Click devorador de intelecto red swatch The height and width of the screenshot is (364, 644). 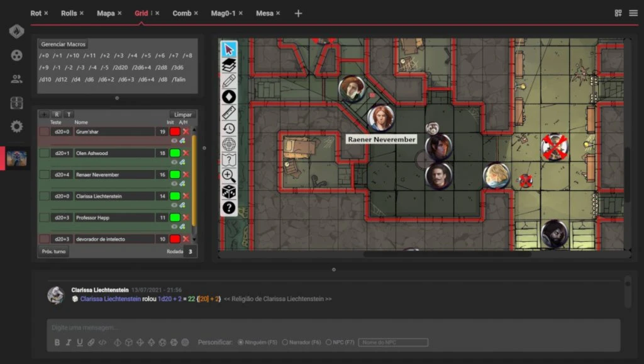(175, 239)
